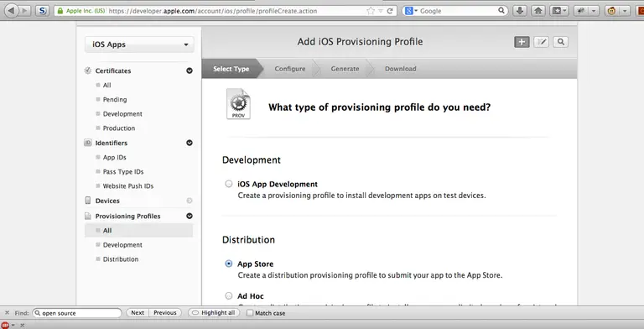Collapse the Certificates section chevron

click(x=190, y=70)
